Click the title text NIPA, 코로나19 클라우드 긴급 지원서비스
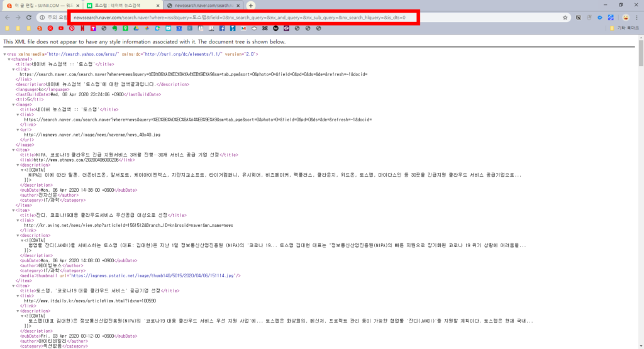 pos(127,155)
